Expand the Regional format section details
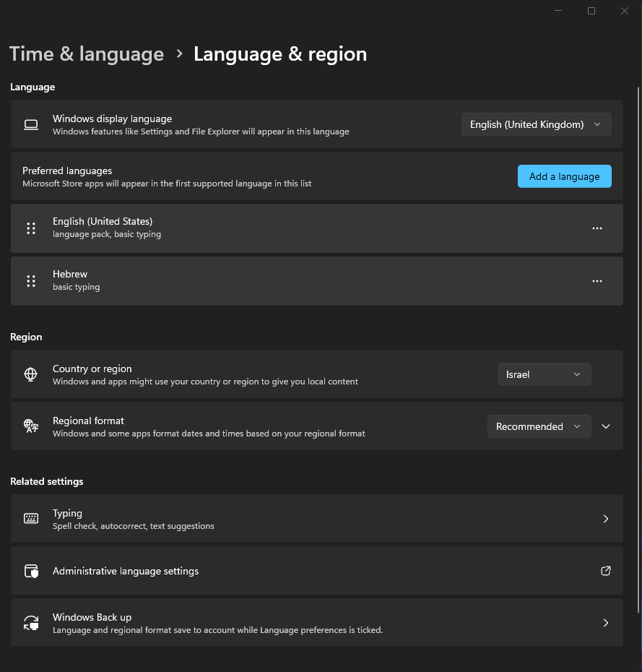This screenshot has width=642, height=672. click(x=606, y=426)
